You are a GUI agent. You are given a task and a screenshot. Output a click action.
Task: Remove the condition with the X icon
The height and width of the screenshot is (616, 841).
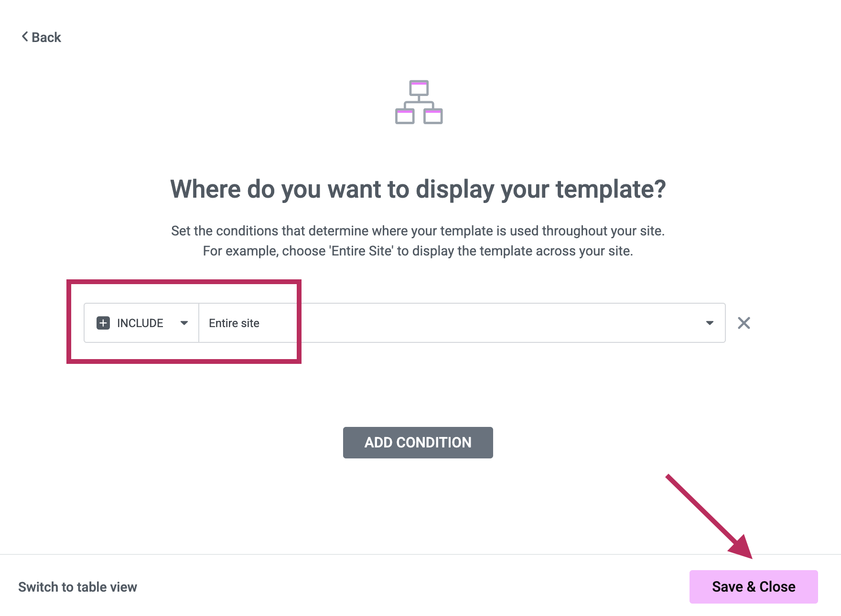[744, 323]
